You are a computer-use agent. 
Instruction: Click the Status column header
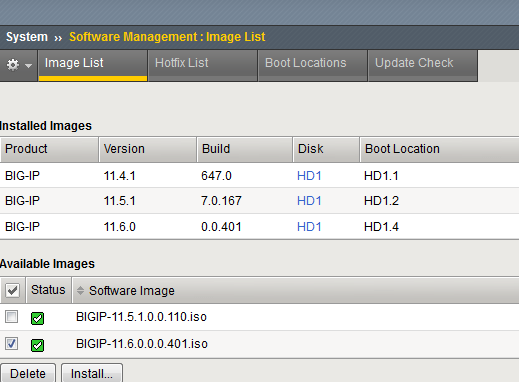(48, 290)
